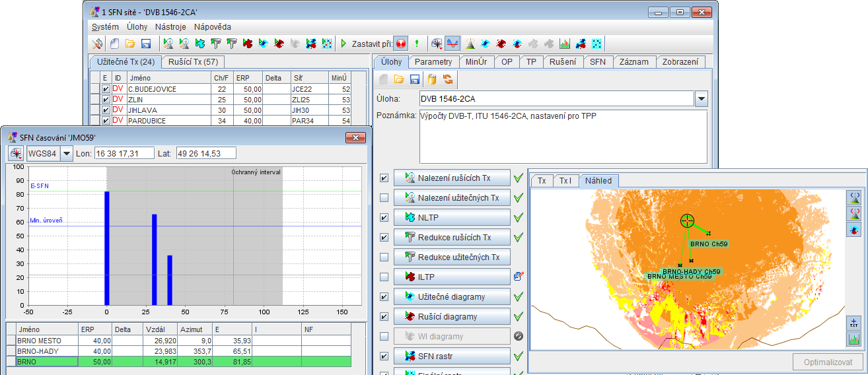Open the WGS84 coordinate system dropdown

[x=66, y=154]
